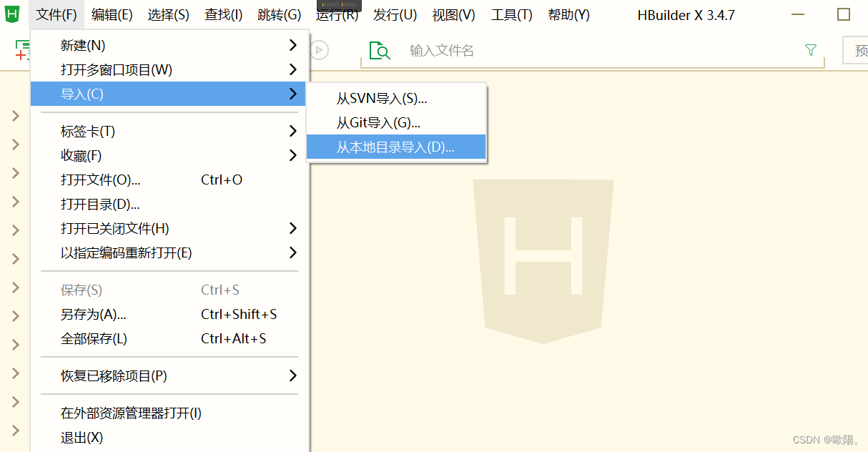Click the HBuilder X logo icon in title bar

click(12, 14)
